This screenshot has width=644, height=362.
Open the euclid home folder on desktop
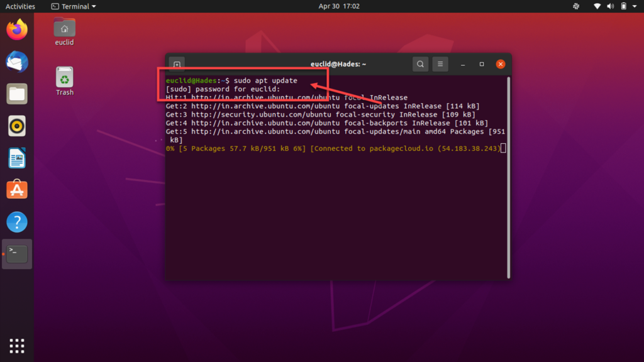tap(65, 32)
